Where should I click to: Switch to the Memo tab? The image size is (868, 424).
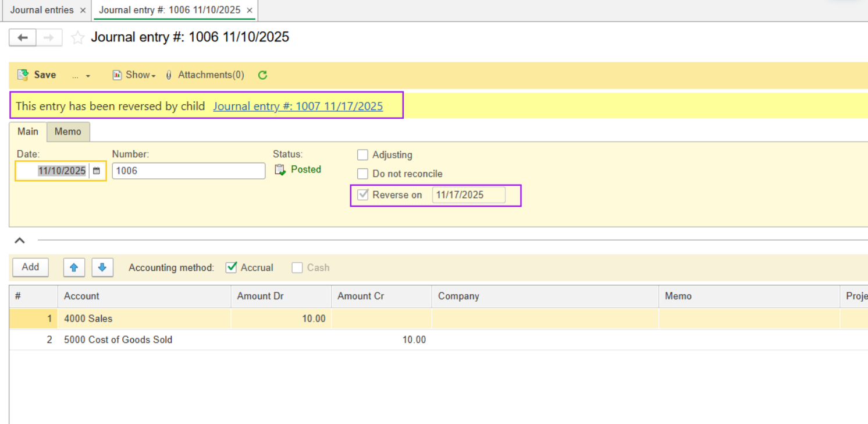coord(68,132)
